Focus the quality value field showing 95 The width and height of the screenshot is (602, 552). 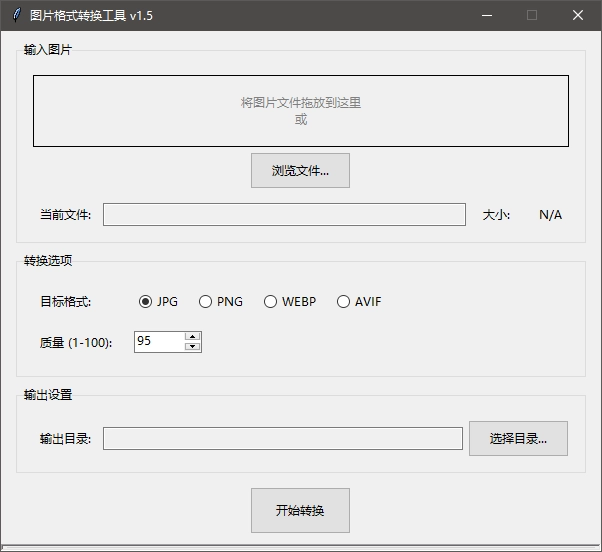click(x=159, y=341)
